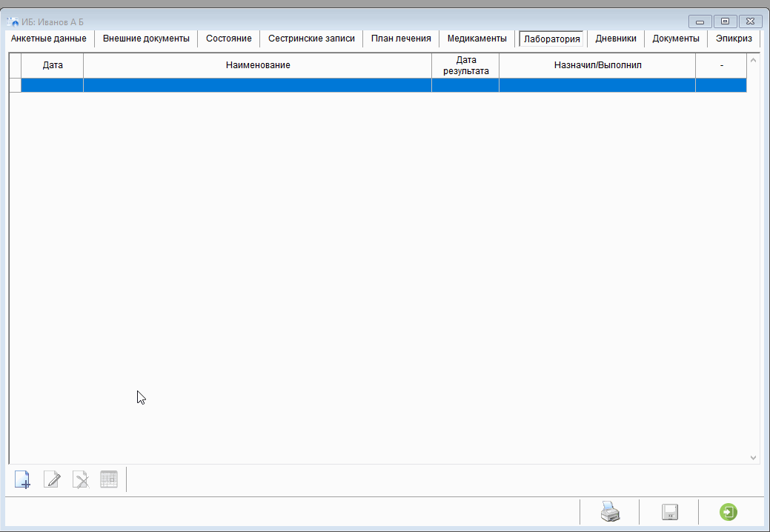The height and width of the screenshot is (532, 770).
Task: Click the application icon in title bar
Action: pos(13,21)
